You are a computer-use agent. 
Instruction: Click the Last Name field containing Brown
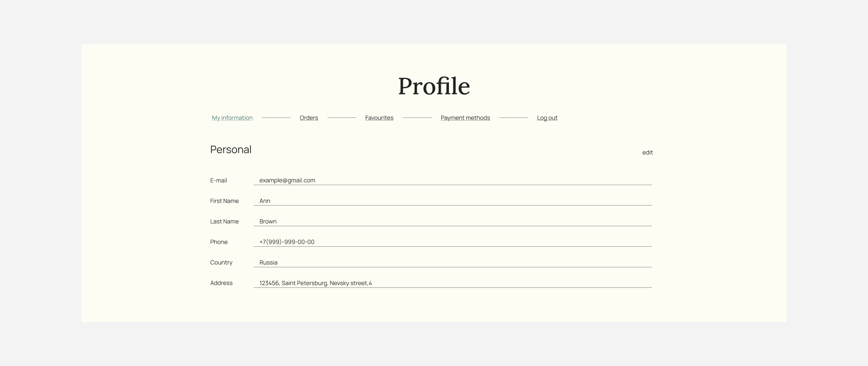coord(452,221)
